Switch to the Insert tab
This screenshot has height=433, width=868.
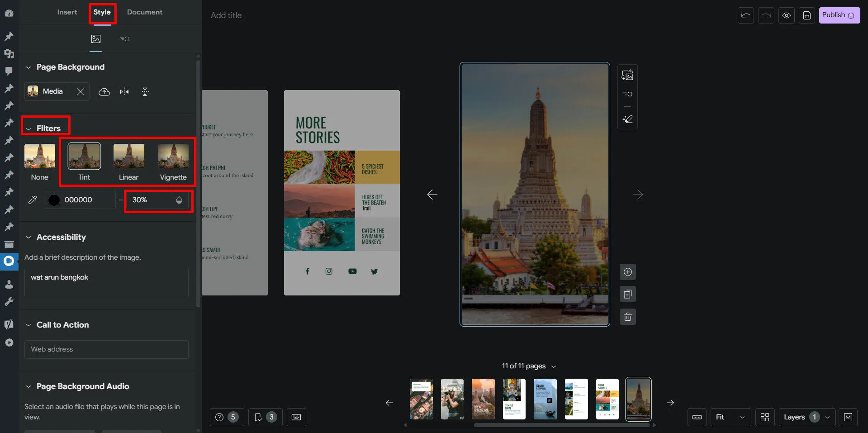tap(67, 12)
